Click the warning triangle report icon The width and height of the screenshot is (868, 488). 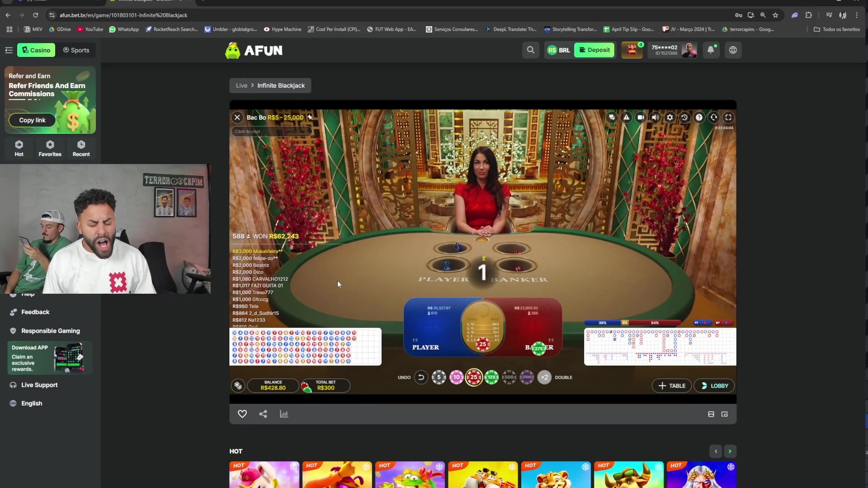(626, 117)
